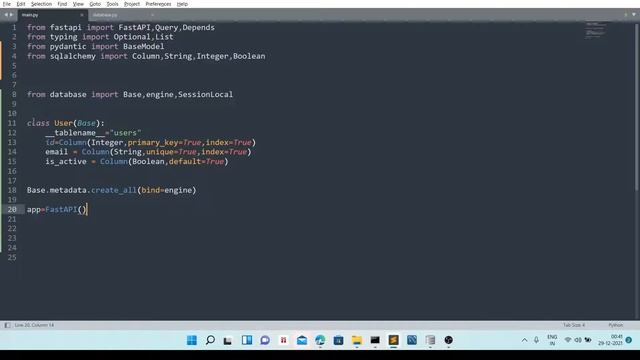Click the editor vertical scrollbar
This screenshot has height=360, width=640.
click(638, 106)
